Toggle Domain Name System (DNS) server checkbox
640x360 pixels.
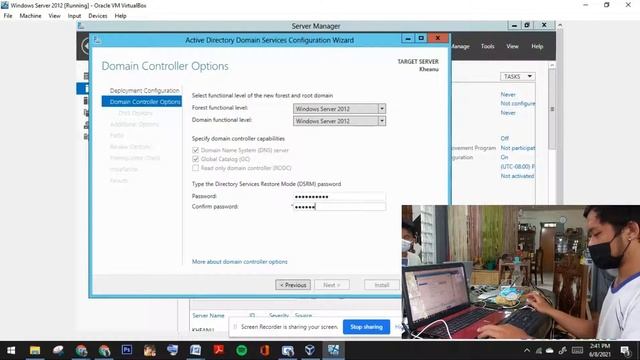[196, 150]
